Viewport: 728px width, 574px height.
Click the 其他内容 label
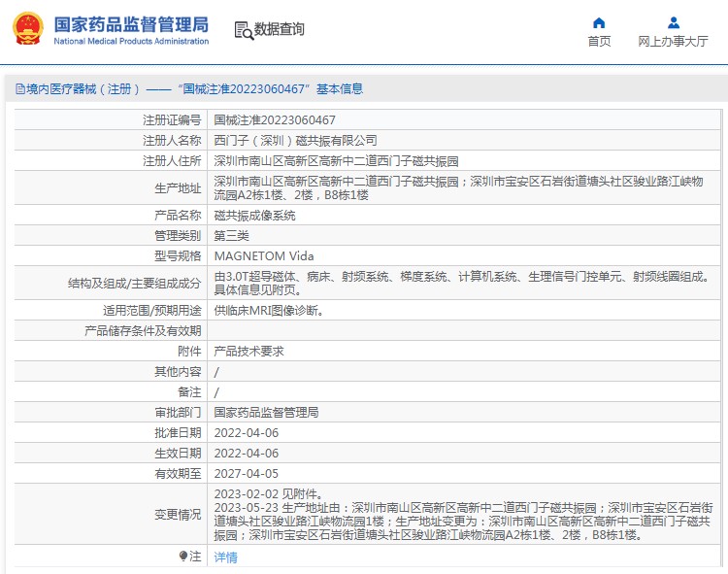coord(178,372)
